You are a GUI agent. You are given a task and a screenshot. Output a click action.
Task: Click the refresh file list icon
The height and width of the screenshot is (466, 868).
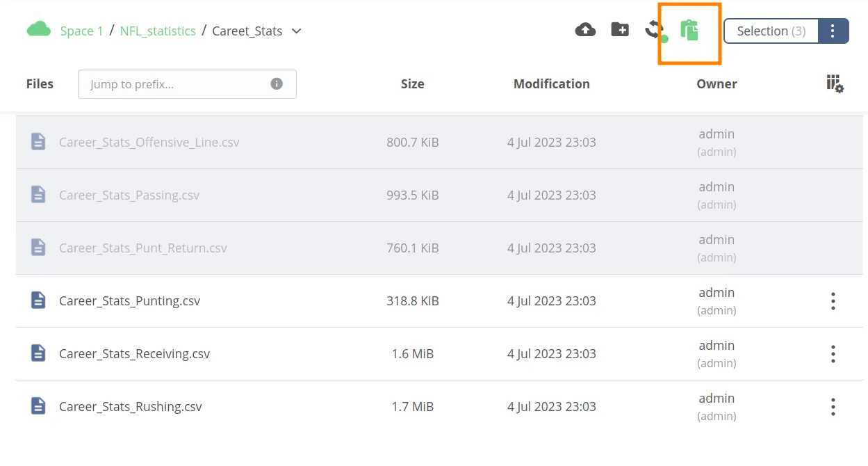coord(654,30)
